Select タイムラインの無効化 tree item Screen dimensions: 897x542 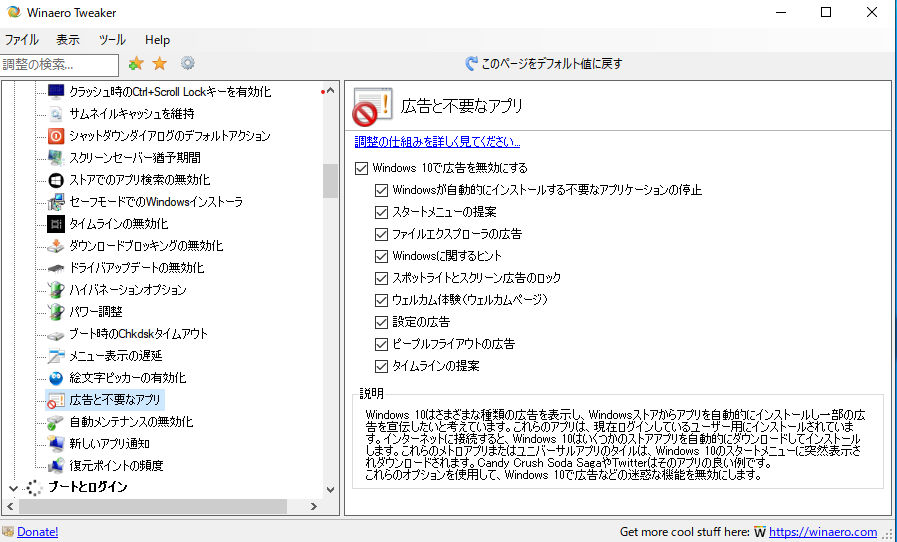tap(118, 224)
